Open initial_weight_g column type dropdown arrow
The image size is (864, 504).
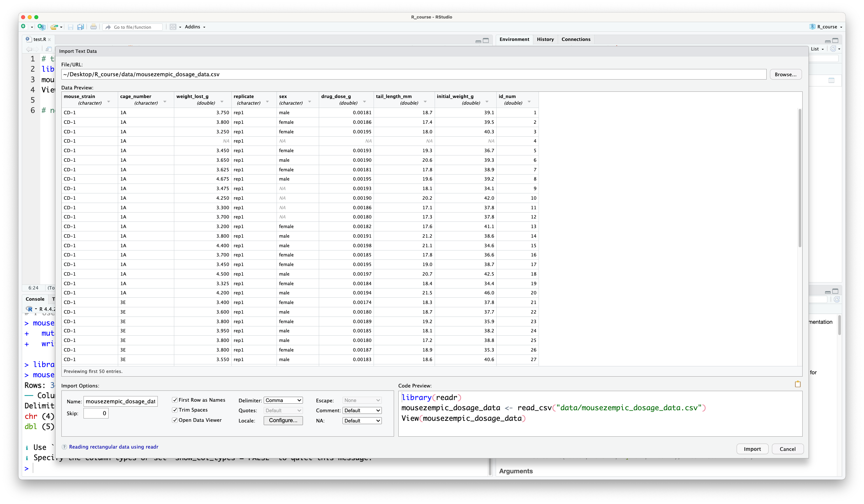point(487,102)
